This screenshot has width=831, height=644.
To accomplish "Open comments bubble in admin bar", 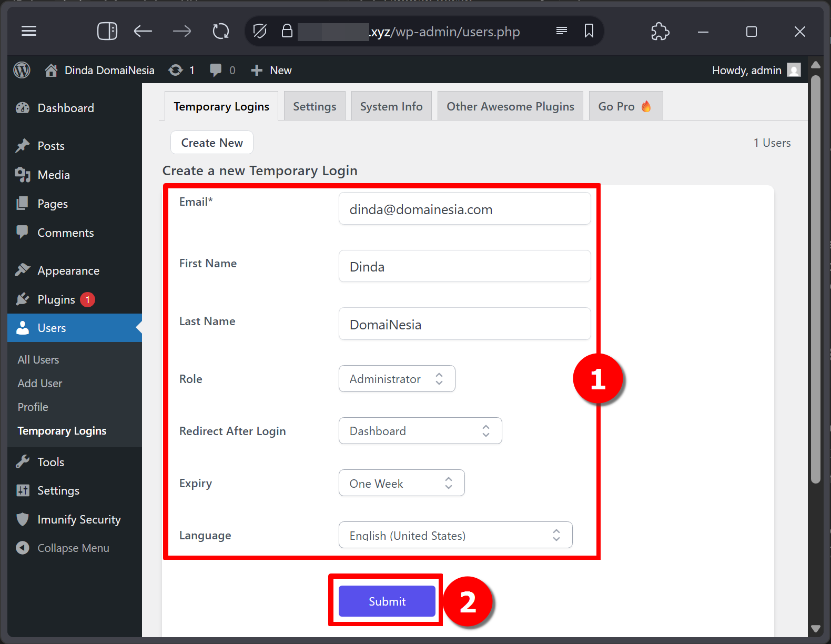I will tap(222, 70).
